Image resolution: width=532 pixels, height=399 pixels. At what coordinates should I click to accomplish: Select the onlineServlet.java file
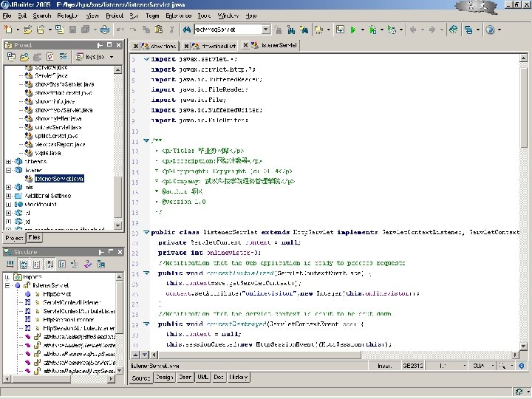pyautogui.click(x=59, y=126)
